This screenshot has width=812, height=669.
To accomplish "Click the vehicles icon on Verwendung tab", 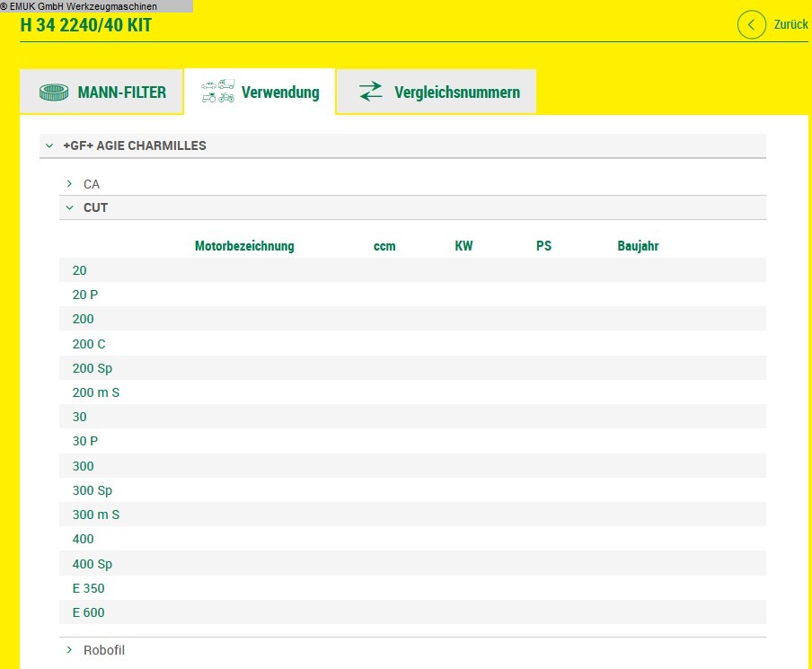I will [218, 92].
